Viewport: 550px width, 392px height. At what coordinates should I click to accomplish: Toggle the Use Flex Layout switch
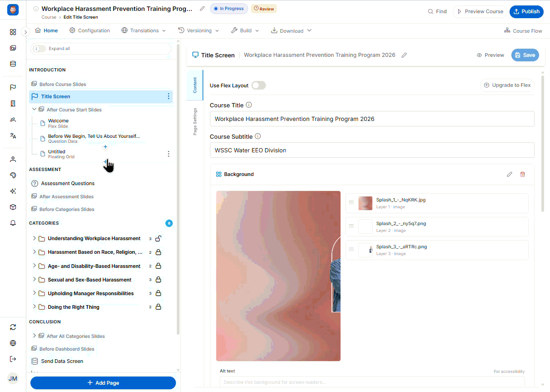click(x=258, y=85)
